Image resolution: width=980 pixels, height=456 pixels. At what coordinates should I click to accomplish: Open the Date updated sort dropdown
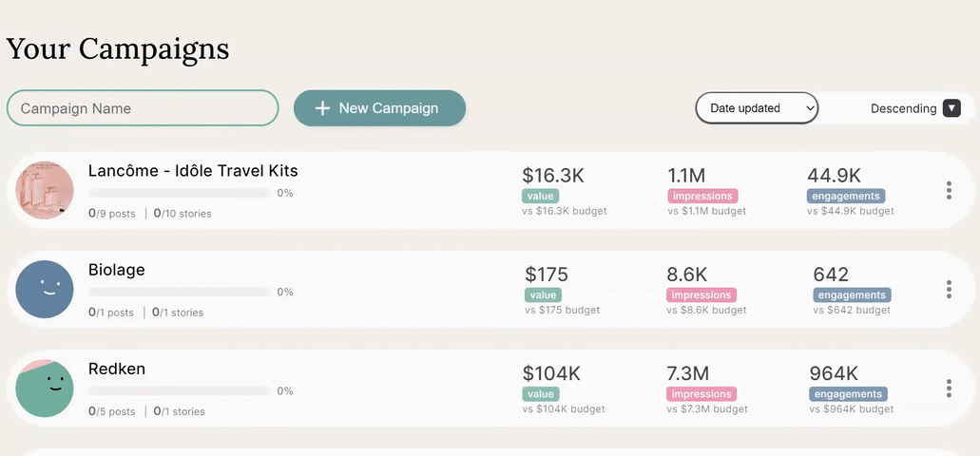point(757,108)
